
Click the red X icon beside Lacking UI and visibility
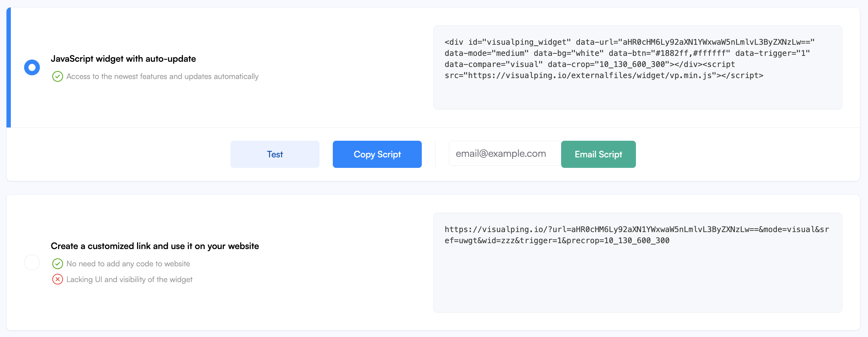pos(57,279)
